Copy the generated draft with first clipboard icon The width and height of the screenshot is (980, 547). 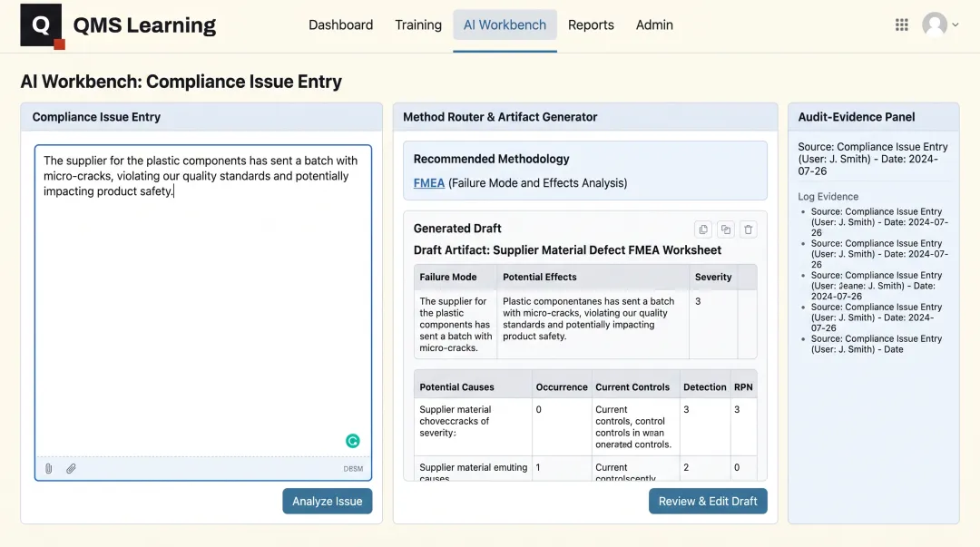pyautogui.click(x=703, y=230)
